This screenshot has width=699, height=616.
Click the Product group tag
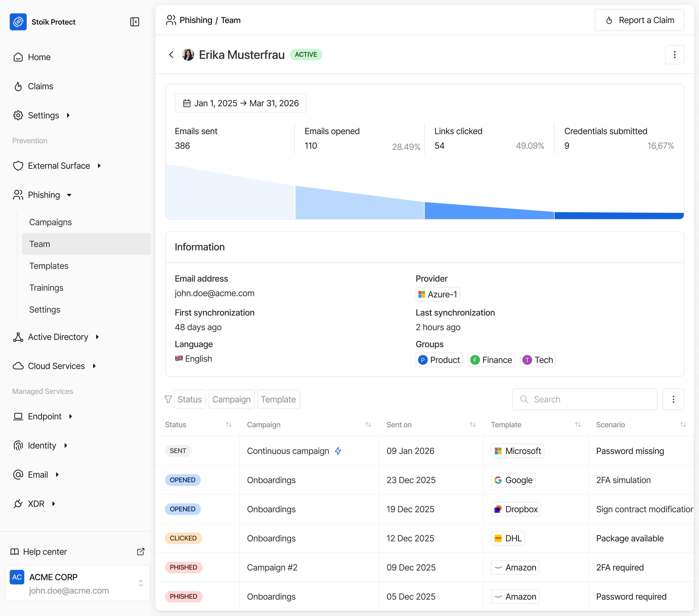point(439,360)
